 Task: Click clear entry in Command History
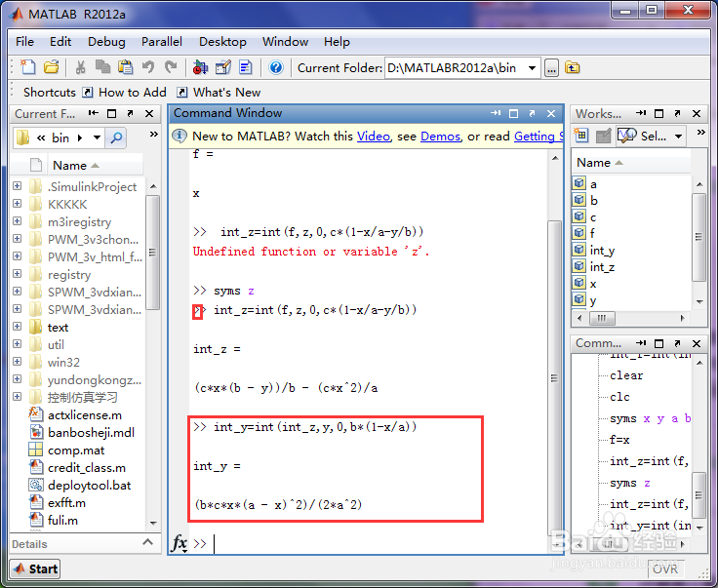click(626, 375)
